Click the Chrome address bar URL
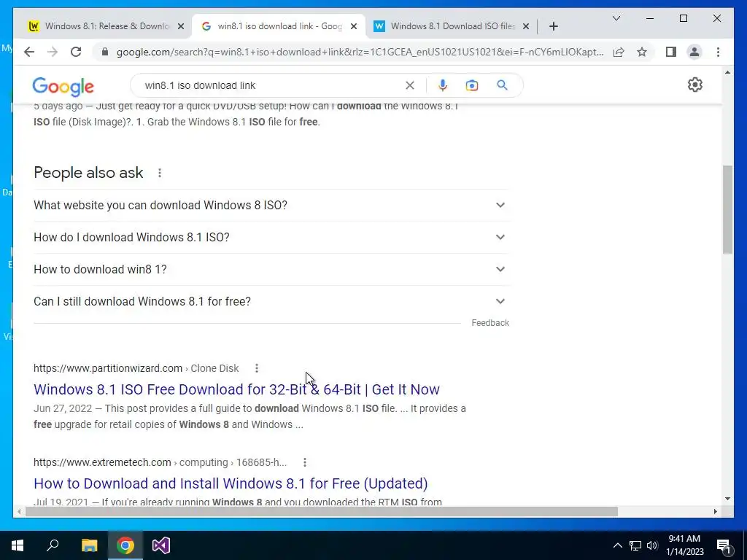Viewport: 747px width, 560px height. point(360,52)
